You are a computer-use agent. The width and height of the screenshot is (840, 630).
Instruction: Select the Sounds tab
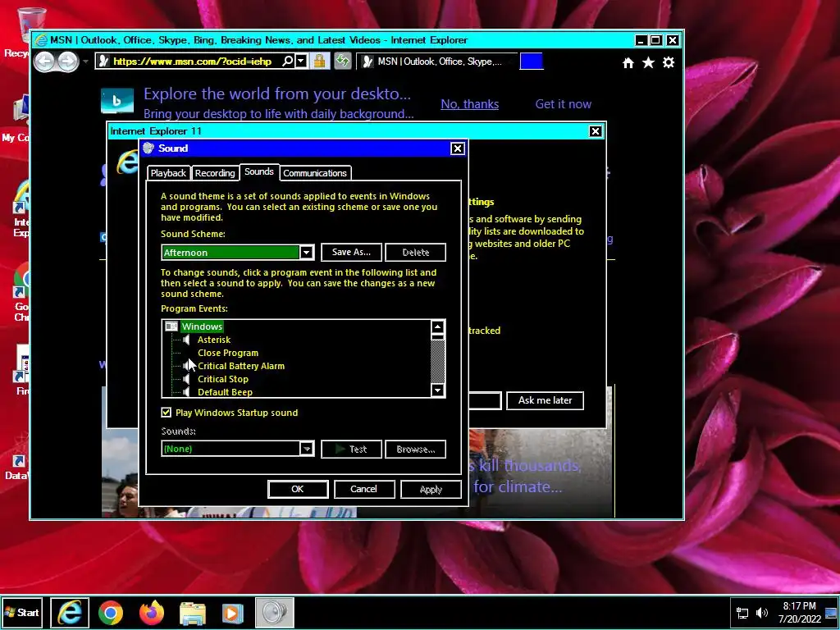coord(259,171)
